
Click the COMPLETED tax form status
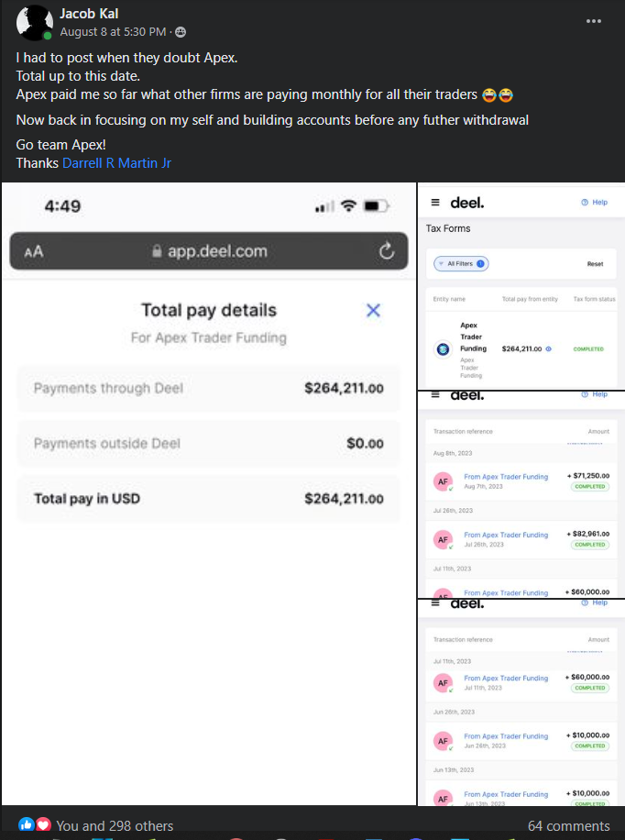click(x=588, y=349)
